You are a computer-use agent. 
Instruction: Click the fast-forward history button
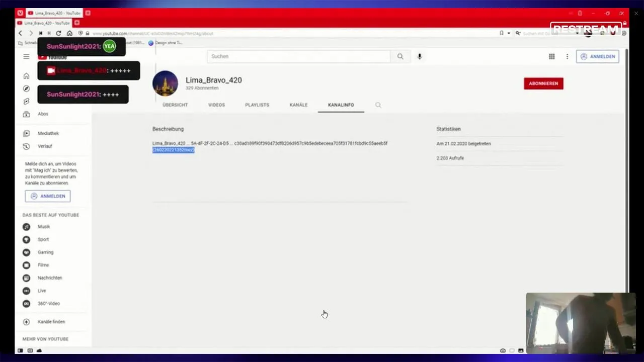pos(49,33)
